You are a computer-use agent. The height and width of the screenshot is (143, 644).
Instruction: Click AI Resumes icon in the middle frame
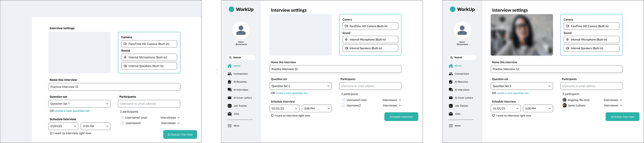click(230, 82)
